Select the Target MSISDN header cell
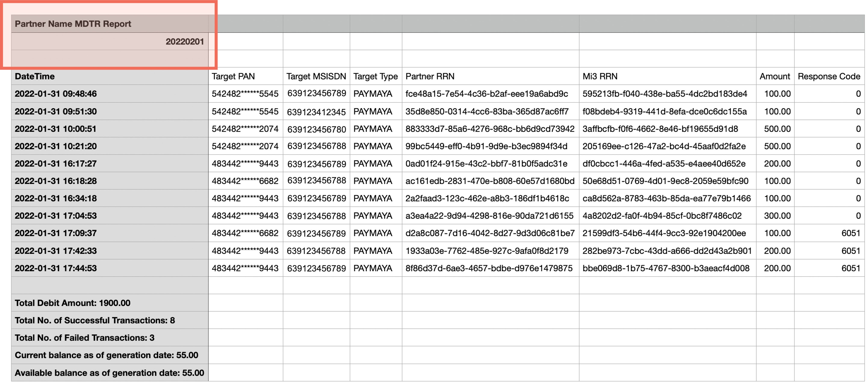868x385 pixels. 316,77
